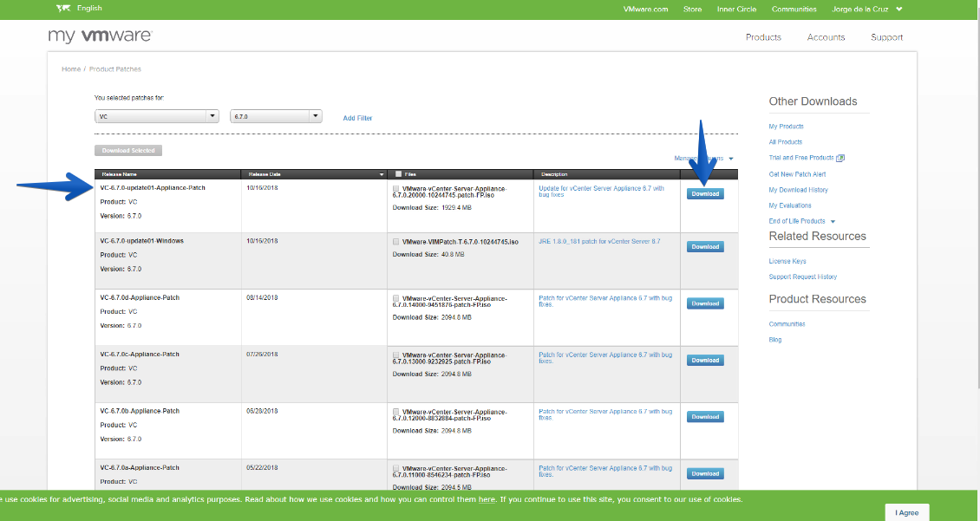The height and width of the screenshot is (521, 980).
Task: Check the 6.7.0.12000-8832884 patch ISO file
Action: tap(395, 412)
